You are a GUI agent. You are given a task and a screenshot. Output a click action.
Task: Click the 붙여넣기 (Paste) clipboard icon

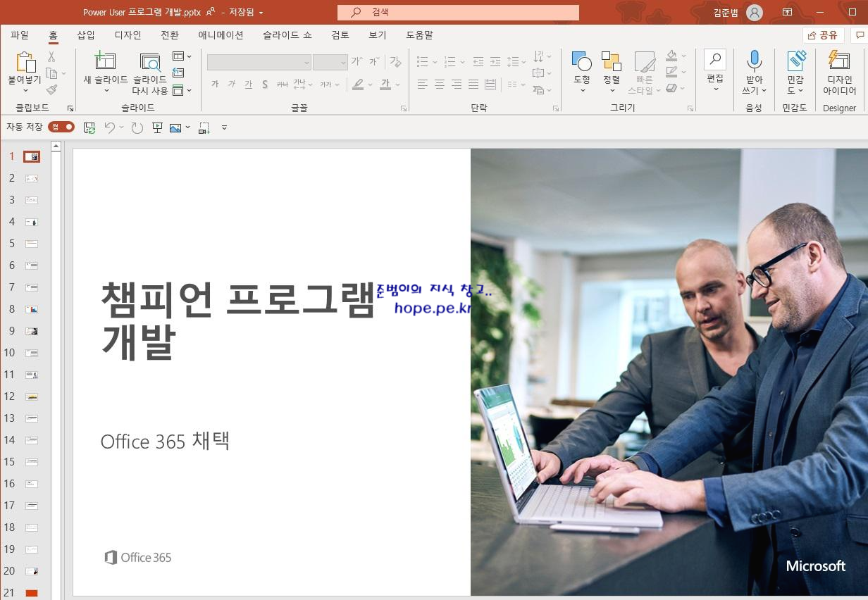(x=25, y=63)
